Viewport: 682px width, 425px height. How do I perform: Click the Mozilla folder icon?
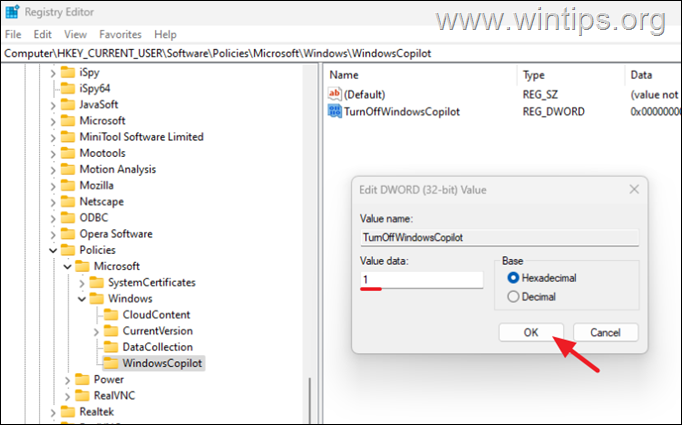tap(67, 185)
